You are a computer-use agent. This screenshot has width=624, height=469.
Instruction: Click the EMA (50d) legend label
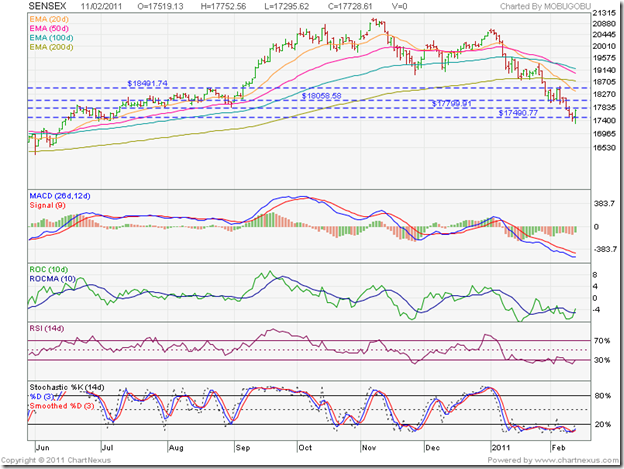click(49, 29)
